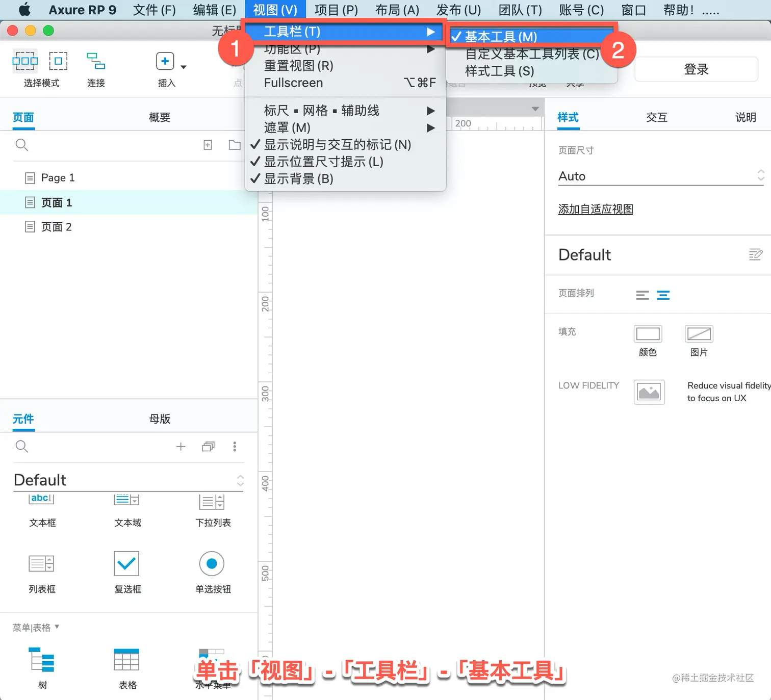
Task: Open the 账号 (C) menu
Action: click(x=581, y=10)
